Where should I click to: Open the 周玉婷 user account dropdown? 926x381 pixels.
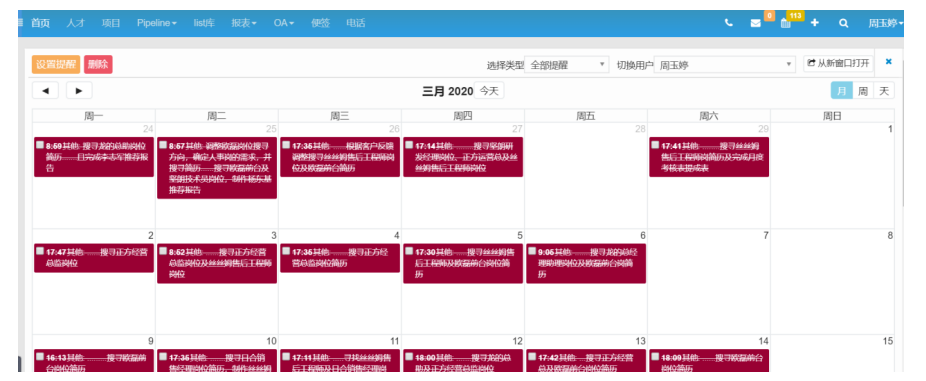(x=885, y=23)
